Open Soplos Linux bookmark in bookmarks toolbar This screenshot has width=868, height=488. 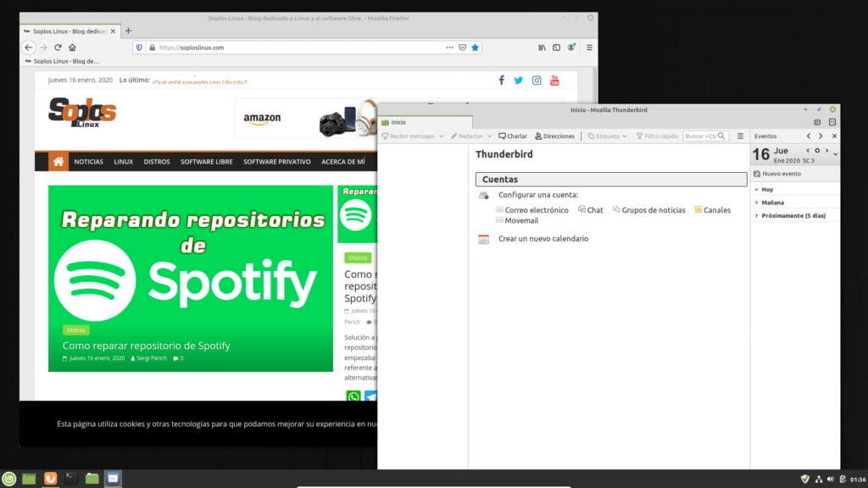pos(62,61)
